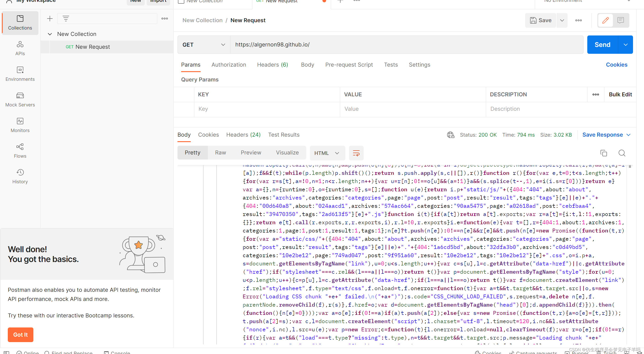Viewport: 644px width, 354px height.
Task: Toggle the Preview response view
Action: [251, 152]
